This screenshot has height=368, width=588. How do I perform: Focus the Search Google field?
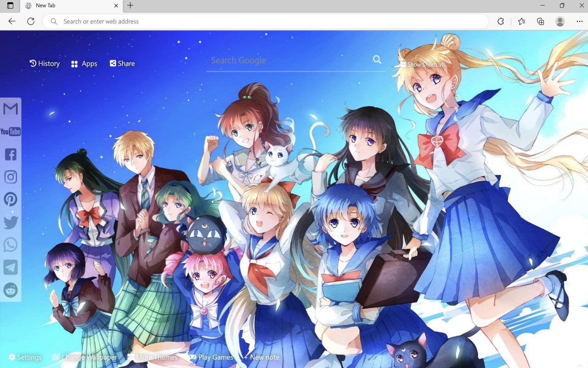(289, 60)
